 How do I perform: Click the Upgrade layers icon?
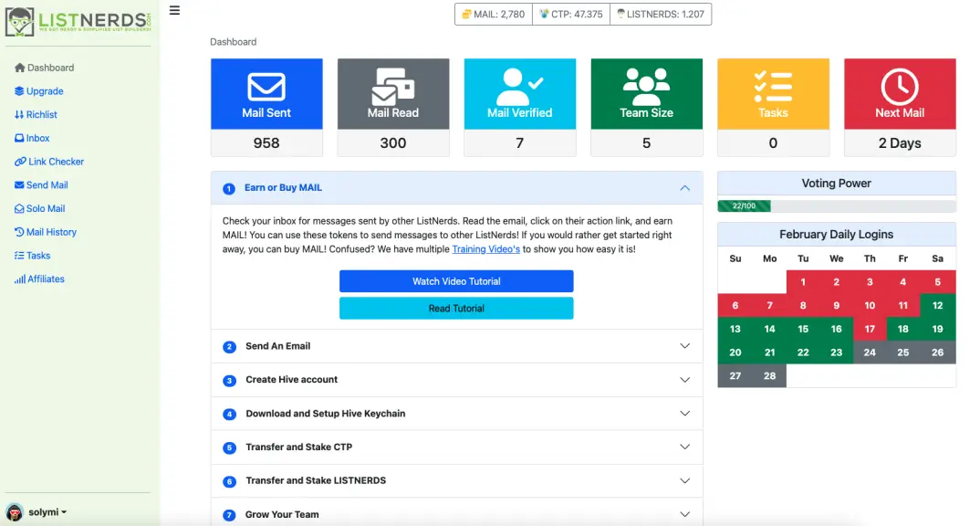(19, 91)
